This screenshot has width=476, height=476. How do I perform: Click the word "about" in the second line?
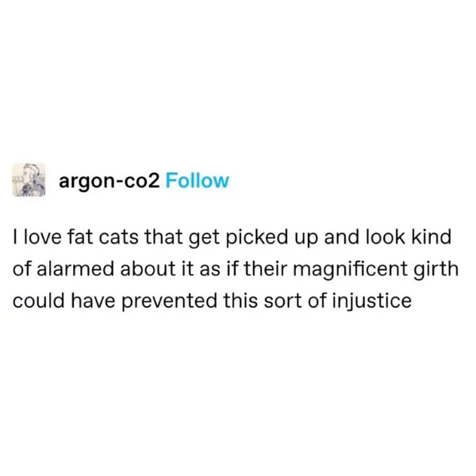pos(148,269)
